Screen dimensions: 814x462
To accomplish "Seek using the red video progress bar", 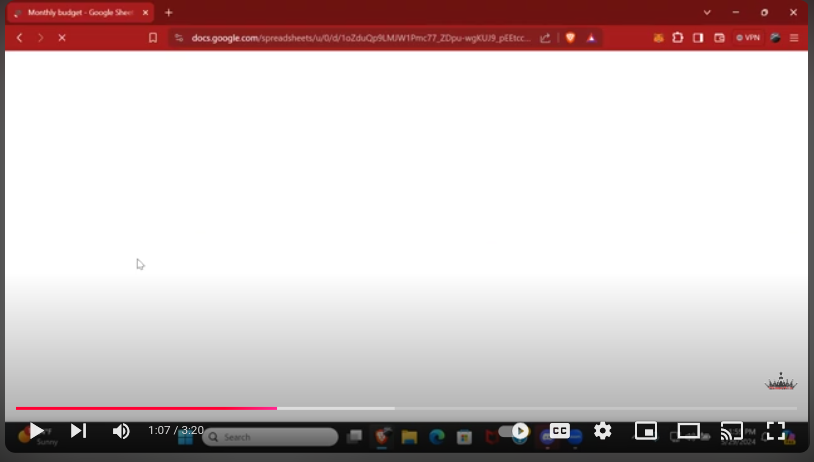I will pyautogui.click(x=200, y=408).
